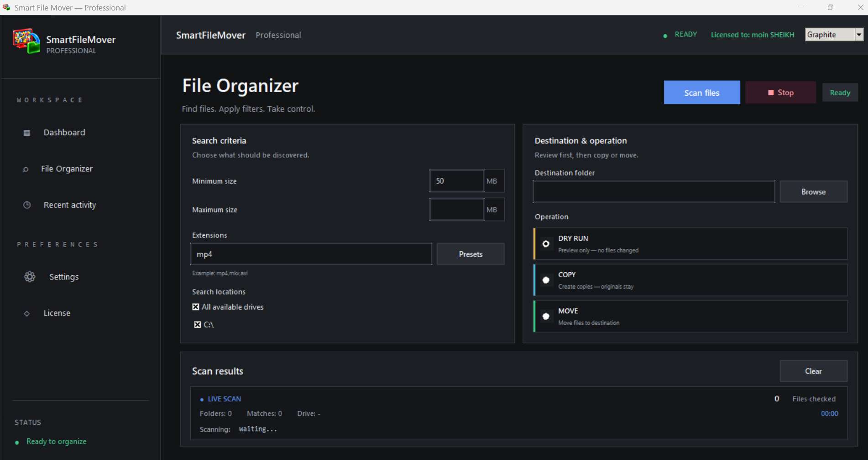868x460 pixels.
Task: Open Settings from the preferences list
Action: (64, 277)
